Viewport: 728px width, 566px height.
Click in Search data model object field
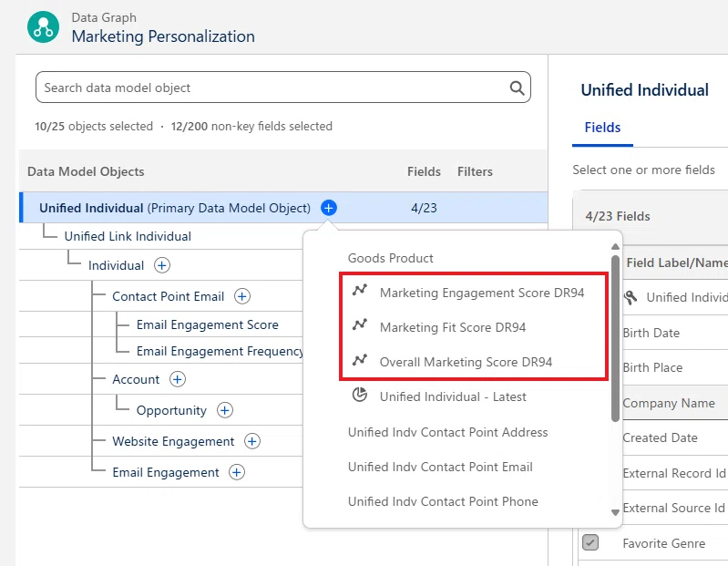point(282,87)
